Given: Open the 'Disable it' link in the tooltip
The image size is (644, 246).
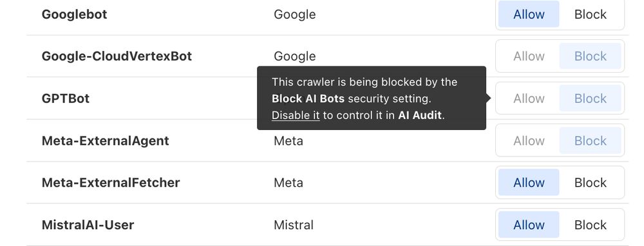Looking at the screenshot, I should [x=296, y=115].
